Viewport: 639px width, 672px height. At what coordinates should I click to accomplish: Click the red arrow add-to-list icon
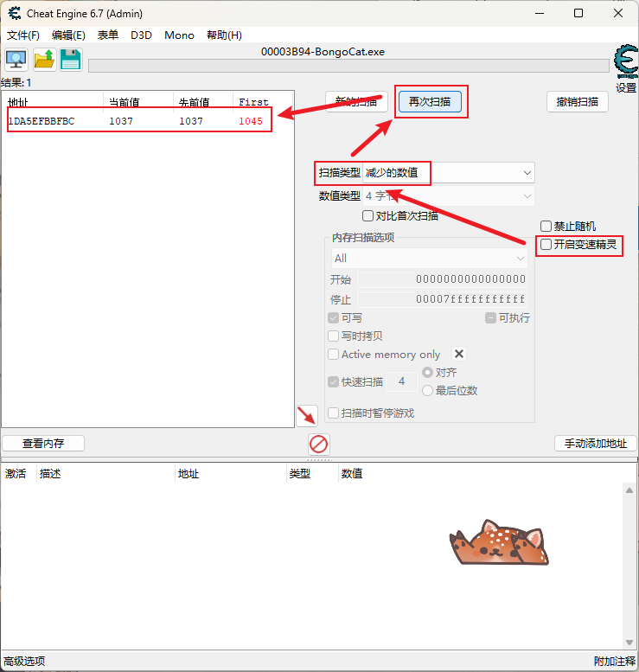(307, 416)
